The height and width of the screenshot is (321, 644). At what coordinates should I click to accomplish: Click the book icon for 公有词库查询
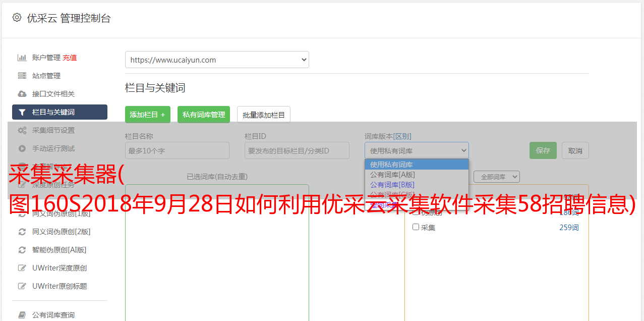(22, 315)
